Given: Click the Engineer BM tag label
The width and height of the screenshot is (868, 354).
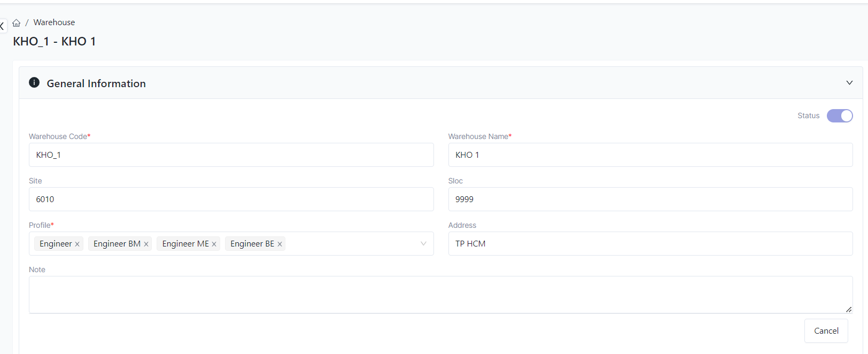Looking at the screenshot, I should [117, 244].
